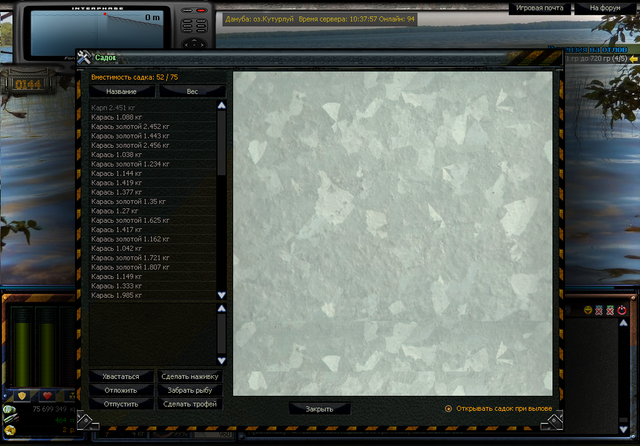Click lower panel scroll down arrow
The image size is (640, 446).
(222, 360)
